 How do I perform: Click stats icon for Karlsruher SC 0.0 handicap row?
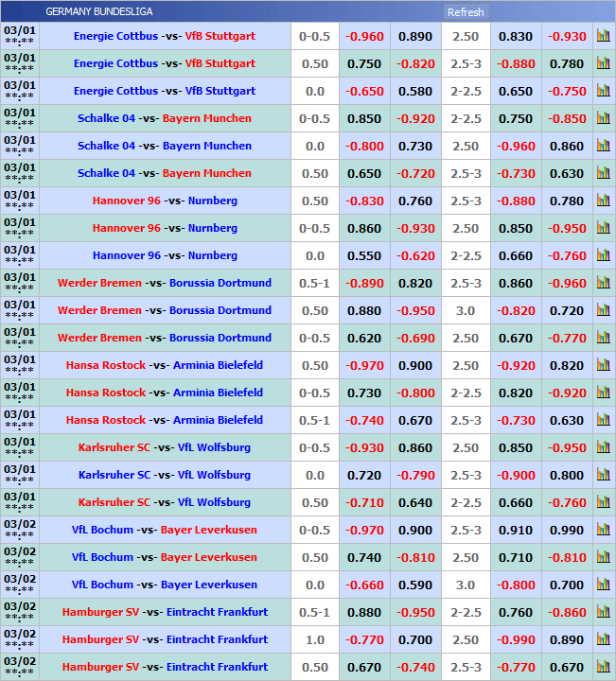coord(604,475)
